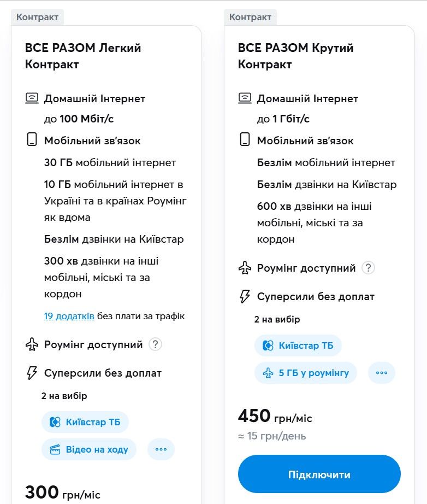Open the roaming help question mark on Крутий plan
The height and width of the screenshot is (504, 427).
[x=368, y=268]
